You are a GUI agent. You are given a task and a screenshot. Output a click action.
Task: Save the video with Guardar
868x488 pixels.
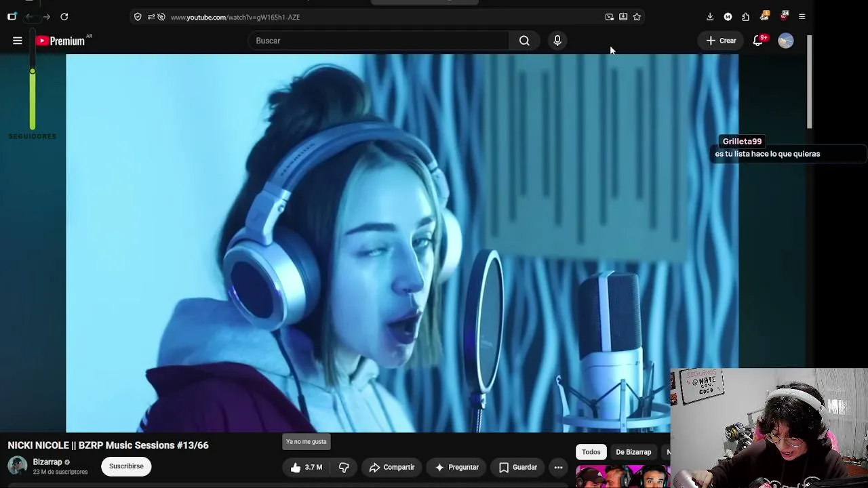pyautogui.click(x=518, y=467)
